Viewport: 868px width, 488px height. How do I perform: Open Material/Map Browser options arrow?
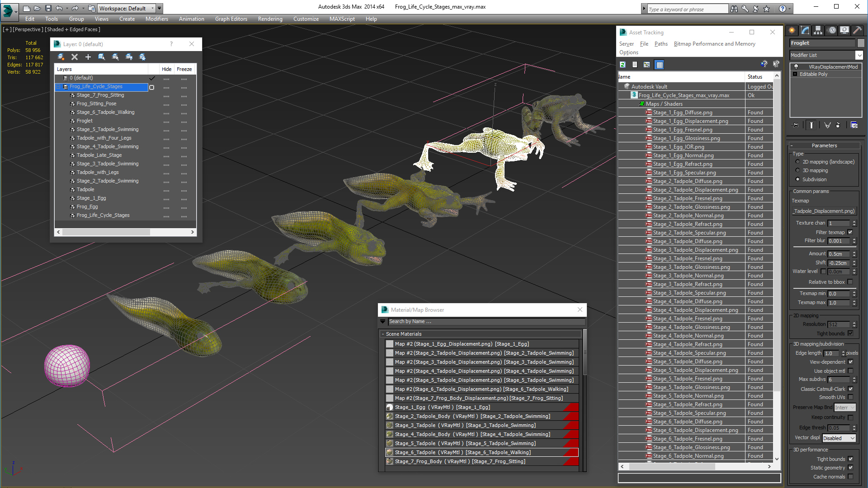point(383,322)
